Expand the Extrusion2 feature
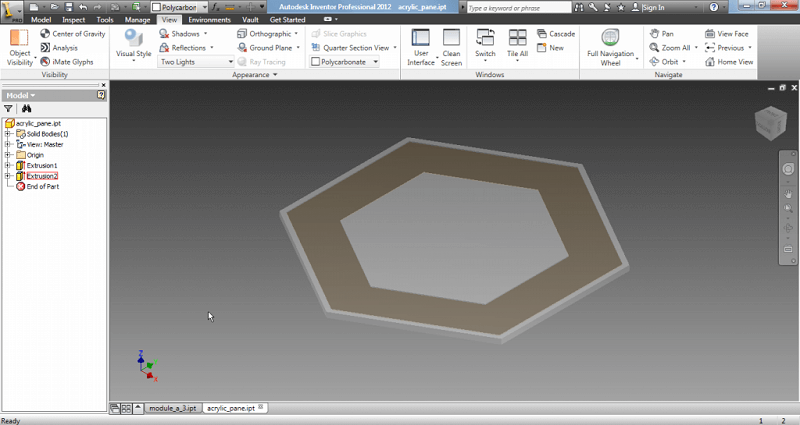The width and height of the screenshot is (800, 425). tap(8, 176)
